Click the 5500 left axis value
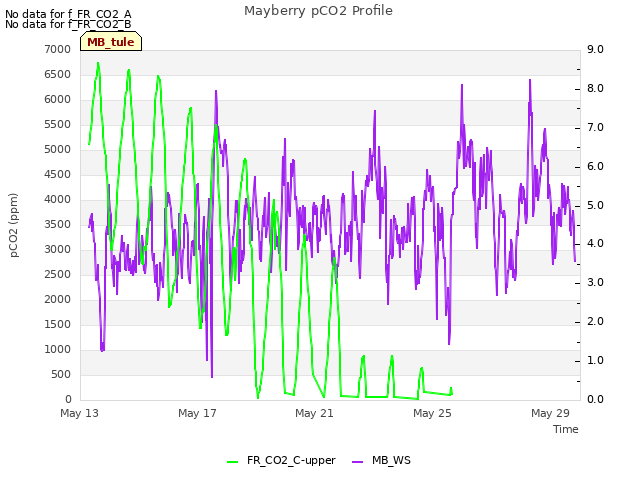 pyautogui.click(x=58, y=124)
